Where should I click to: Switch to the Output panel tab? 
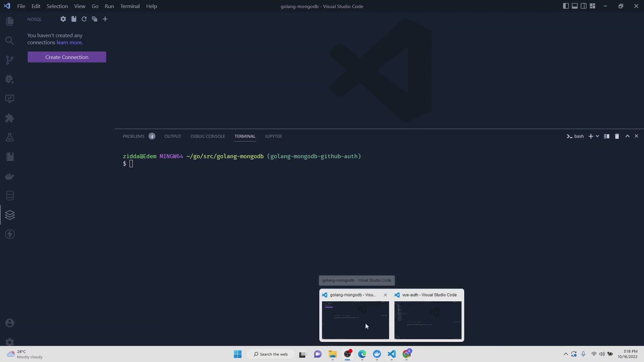(x=173, y=136)
